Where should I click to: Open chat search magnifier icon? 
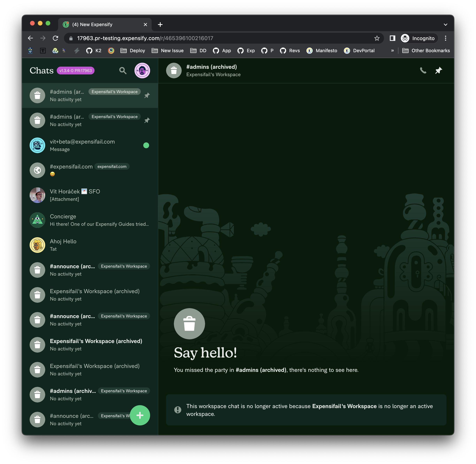(x=123, y=71)
